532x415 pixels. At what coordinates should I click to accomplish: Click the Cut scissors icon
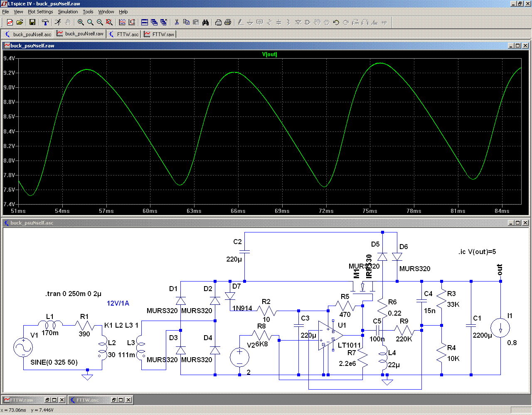click(x=177, y=22)
